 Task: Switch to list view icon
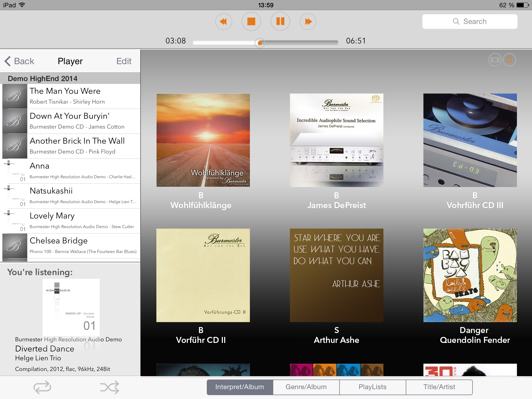[509, 60]
